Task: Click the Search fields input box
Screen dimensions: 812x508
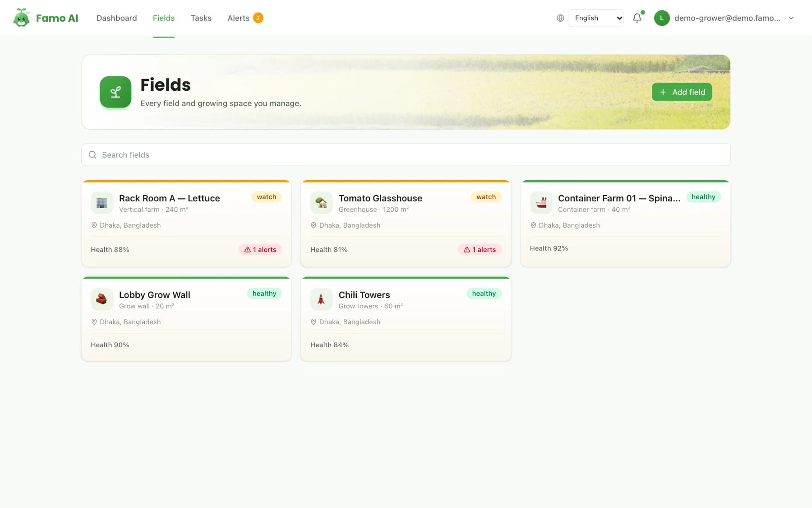Action: point(406,155)
